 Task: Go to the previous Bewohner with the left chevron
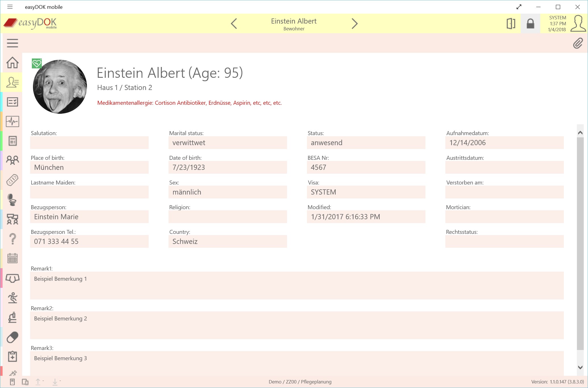pyautogui.click(x=234, y=24)
